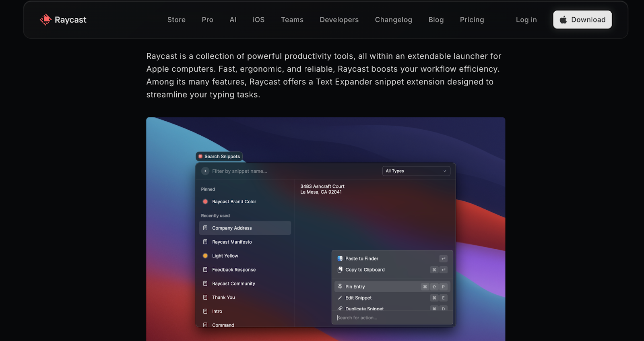Focus the Search for action field
Image resolution: width=644 pixels, height=341 pixels.
392,318
